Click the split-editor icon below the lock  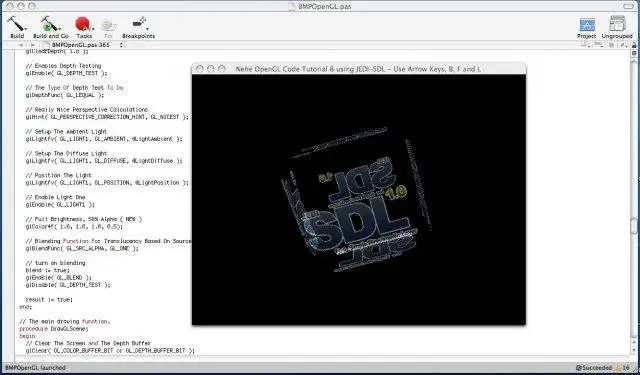pos(634,53)
